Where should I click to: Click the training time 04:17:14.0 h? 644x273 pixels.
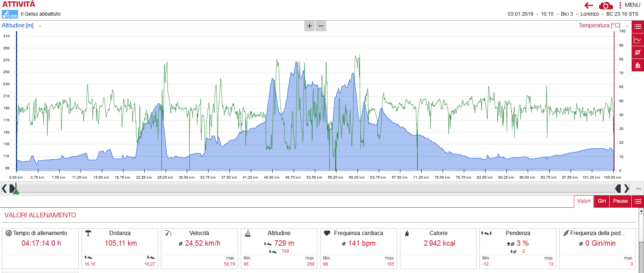pos(41,243)
